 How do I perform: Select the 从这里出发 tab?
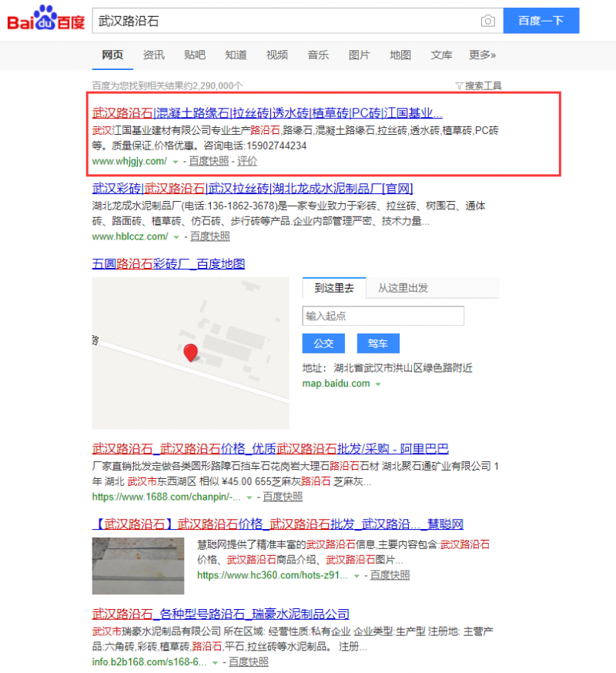pyautogui.click(x=402, y=286)
